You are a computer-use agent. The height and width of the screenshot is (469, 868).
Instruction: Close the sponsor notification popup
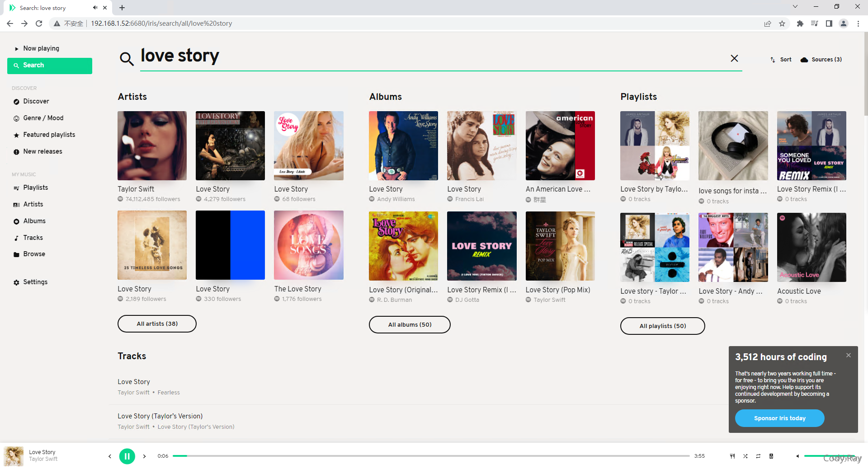(x=849, y=355)
